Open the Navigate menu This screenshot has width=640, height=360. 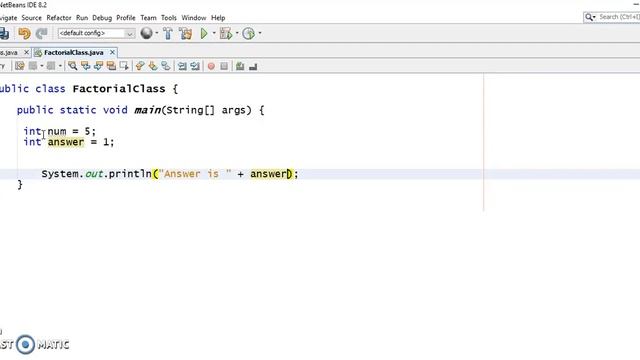pyautogui.click(x=8, y=18)
